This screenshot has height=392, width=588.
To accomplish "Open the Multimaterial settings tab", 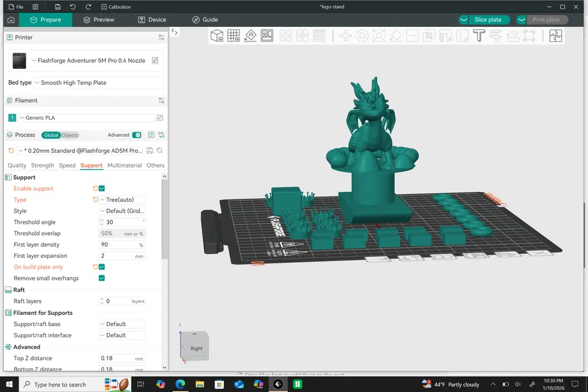I will coord(125,166).
